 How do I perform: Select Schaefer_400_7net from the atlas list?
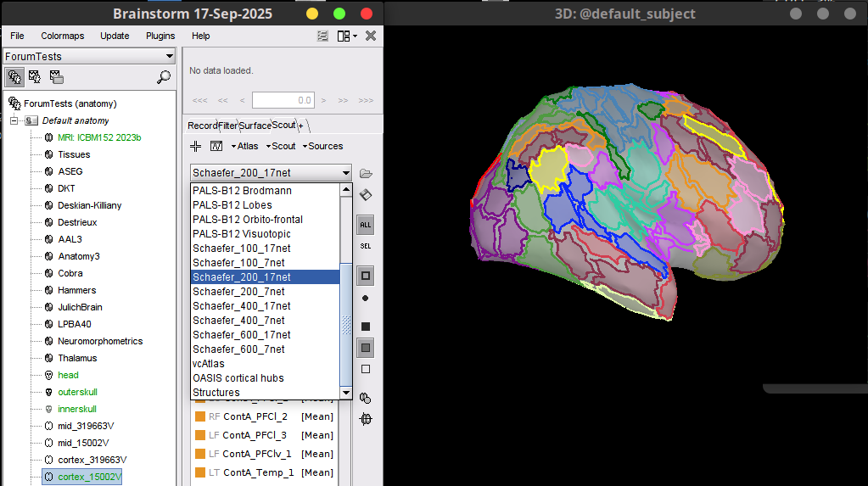click(238, 321)
